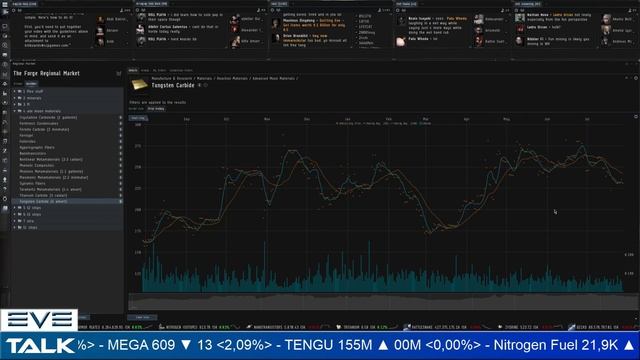Click icon at right end of Crystalline Carbonide row
Viewport: 640px width, 360px height.
coord(120,118)
